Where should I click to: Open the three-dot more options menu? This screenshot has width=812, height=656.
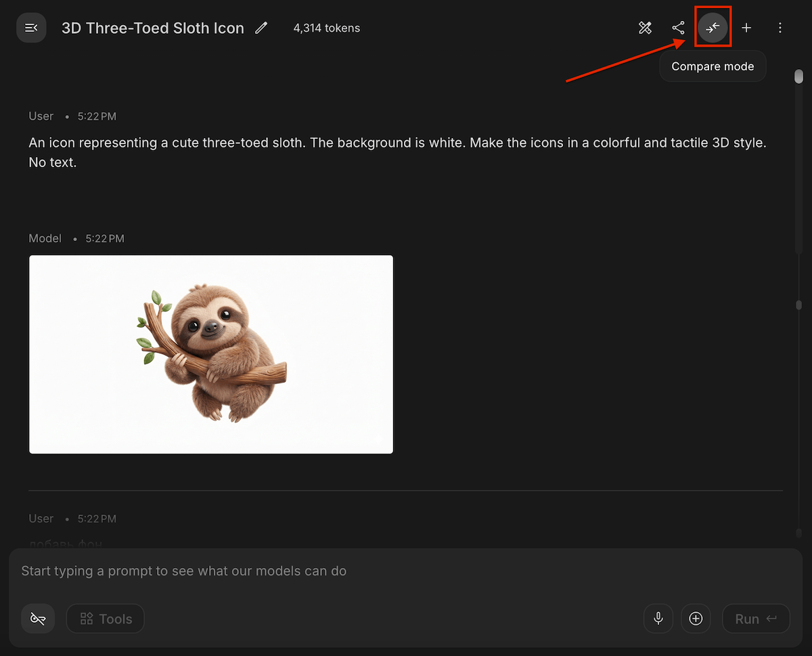click(780, 28)
